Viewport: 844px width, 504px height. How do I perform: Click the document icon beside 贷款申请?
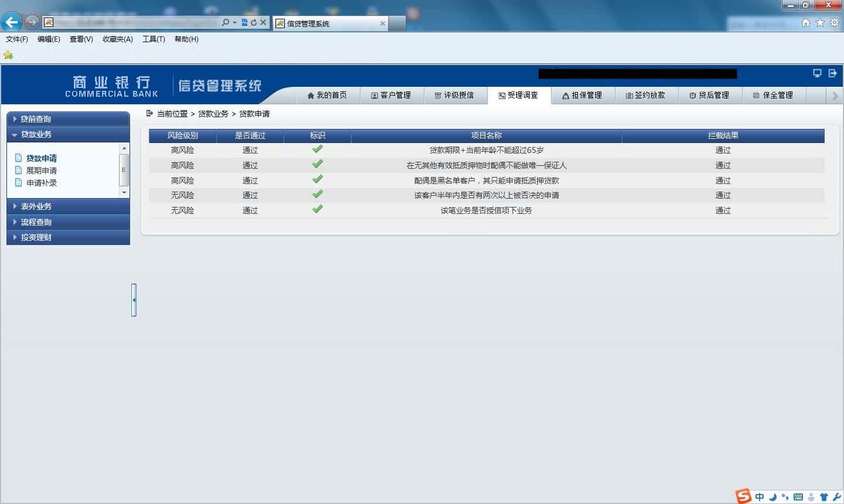(x=19, y=158)
